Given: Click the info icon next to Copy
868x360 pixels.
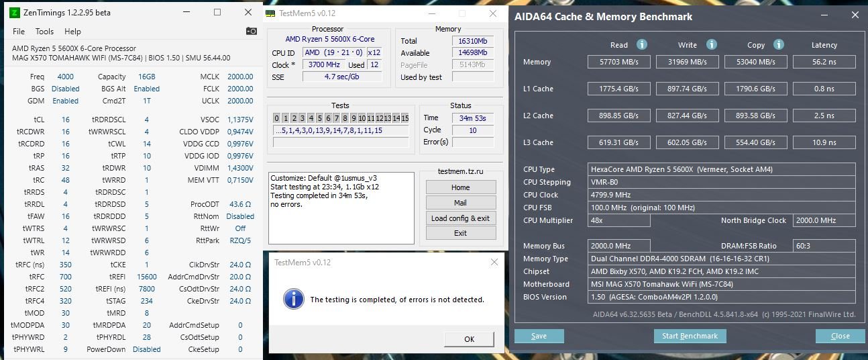Looking at the screenshot, I should coord(778,44).
